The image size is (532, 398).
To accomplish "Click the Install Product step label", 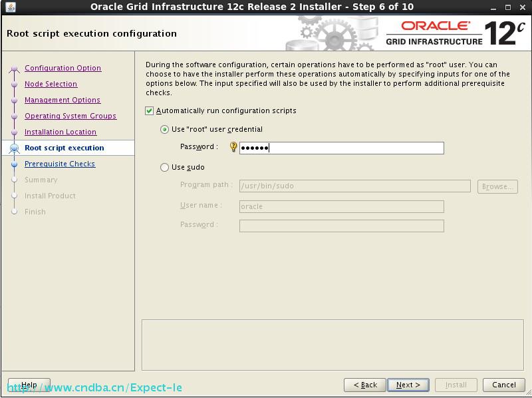I will 50,196.
